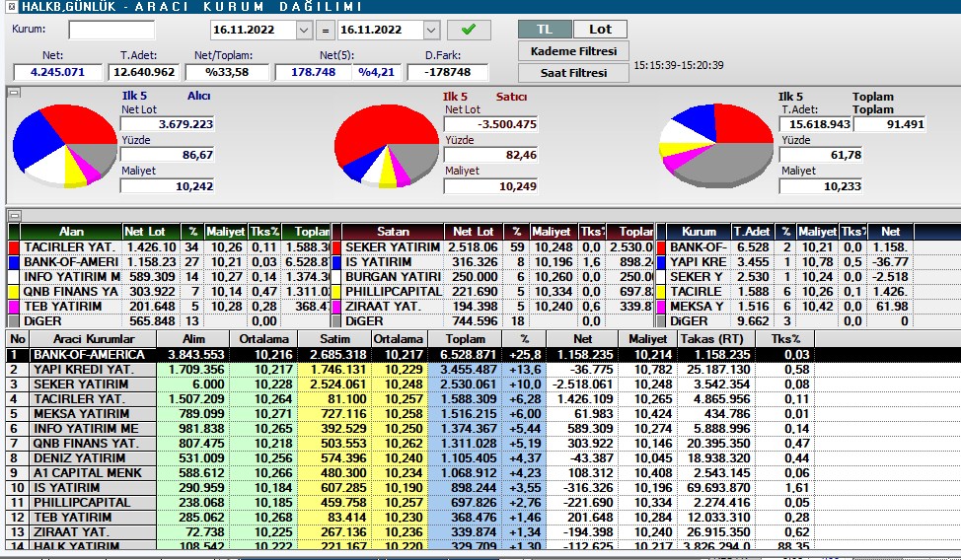This screenshot has width=961, height=560.
Task: Open the end date dropdown
Action: (x=431, y=30)
